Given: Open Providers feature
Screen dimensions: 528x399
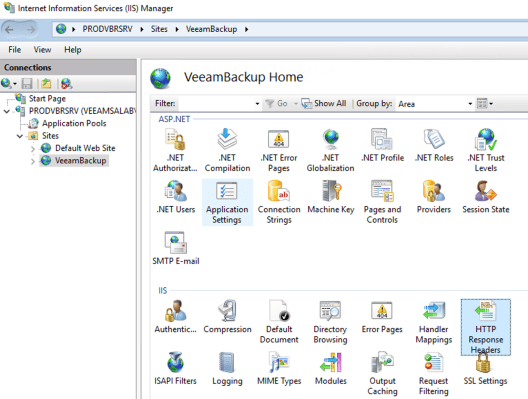Looking at the screenshot, I should click(434, 197).
